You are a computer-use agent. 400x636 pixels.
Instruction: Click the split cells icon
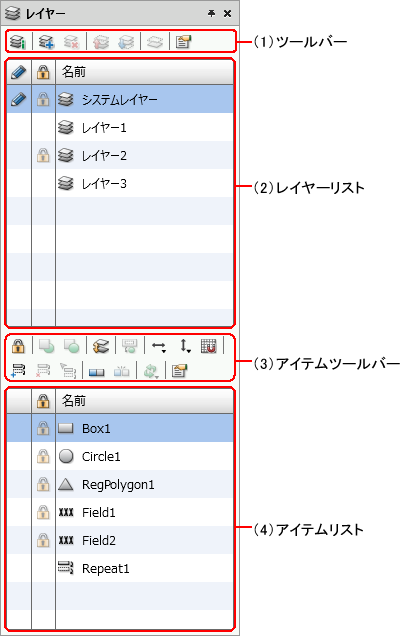point(121,370)
